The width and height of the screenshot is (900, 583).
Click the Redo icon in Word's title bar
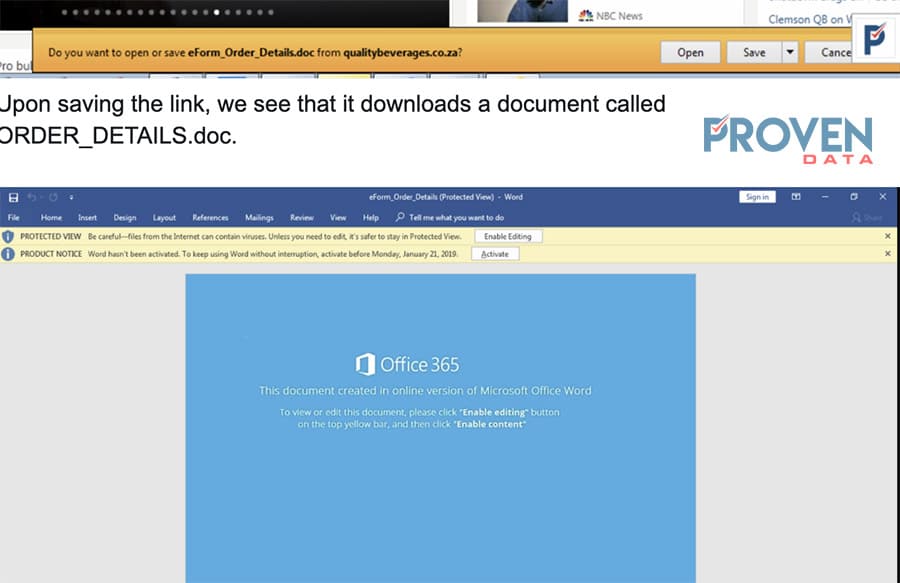pyautogui.click(x=53, y=197)
